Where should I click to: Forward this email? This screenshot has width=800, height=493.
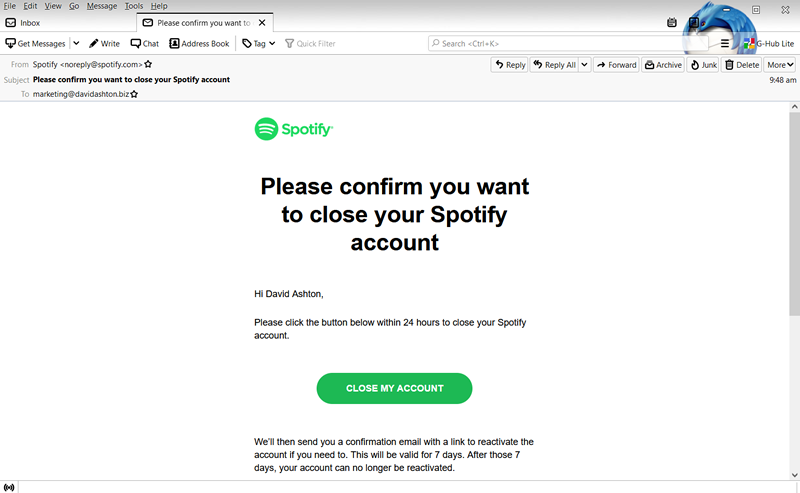click(x=616, y=65)
